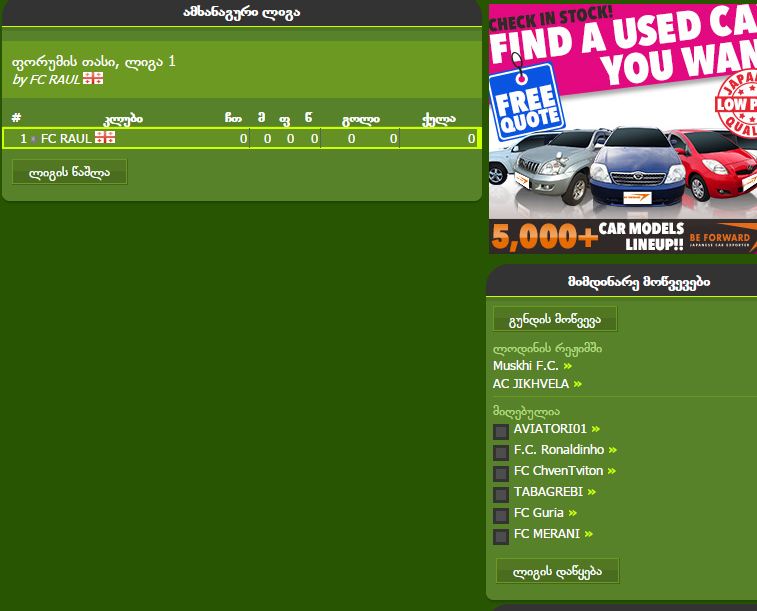The image size is (757, 611).
Task: Click the Georgian flag in the FC RAUL table row
Action: [105, 137]
